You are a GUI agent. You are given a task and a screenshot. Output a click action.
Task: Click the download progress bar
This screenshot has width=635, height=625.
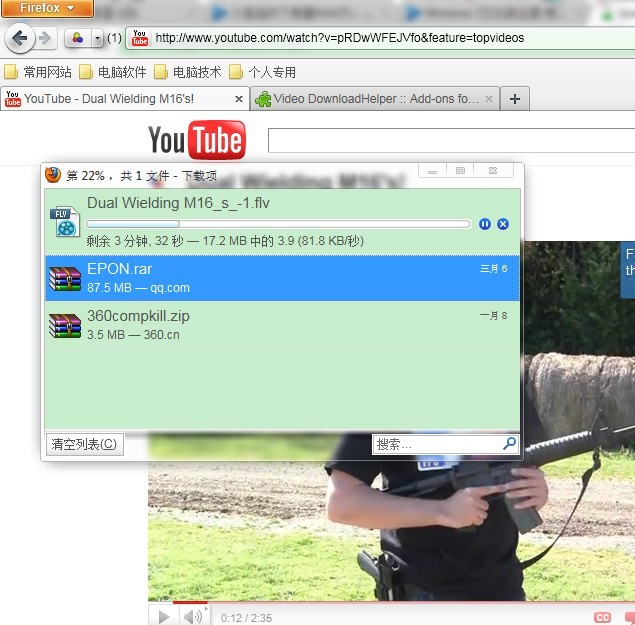[x=279, y=224]
